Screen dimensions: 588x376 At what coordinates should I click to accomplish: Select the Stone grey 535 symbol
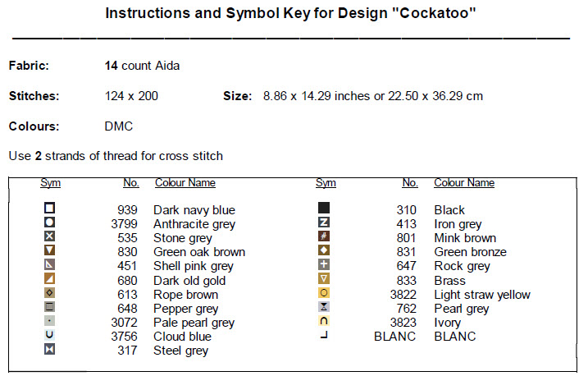(x=50, y=237)
